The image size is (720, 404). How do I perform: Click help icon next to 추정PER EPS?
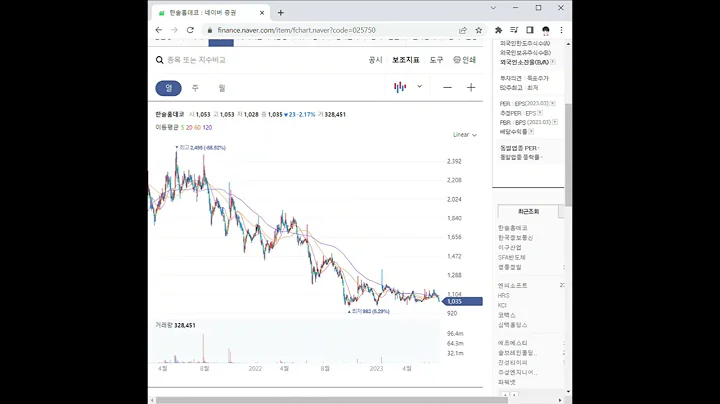coord(540,113)
